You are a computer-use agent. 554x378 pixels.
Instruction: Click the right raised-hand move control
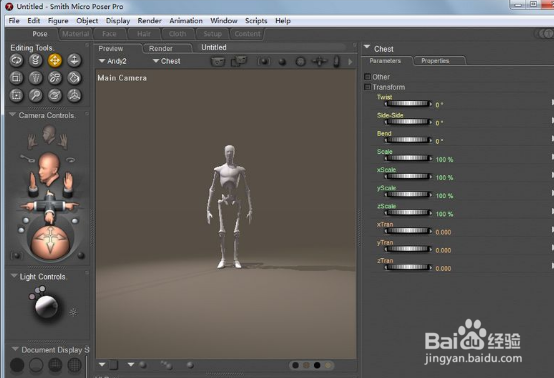[x=68, y=184]
